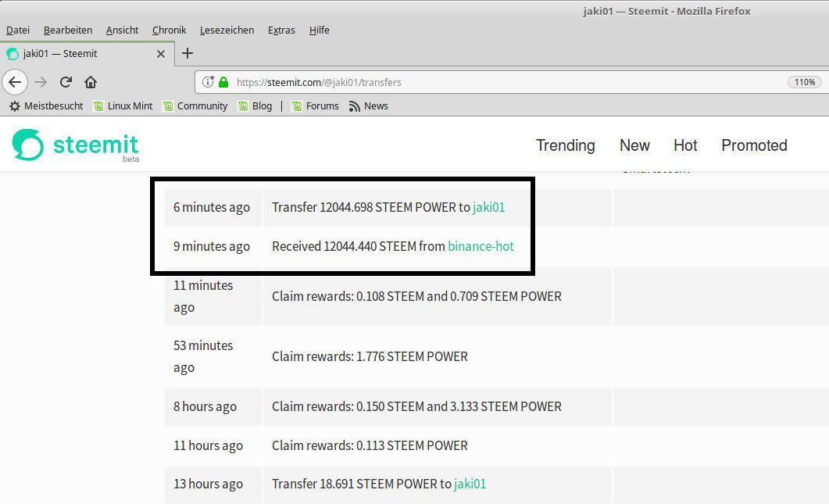Click the green padlock security icon

coord(223,82)
